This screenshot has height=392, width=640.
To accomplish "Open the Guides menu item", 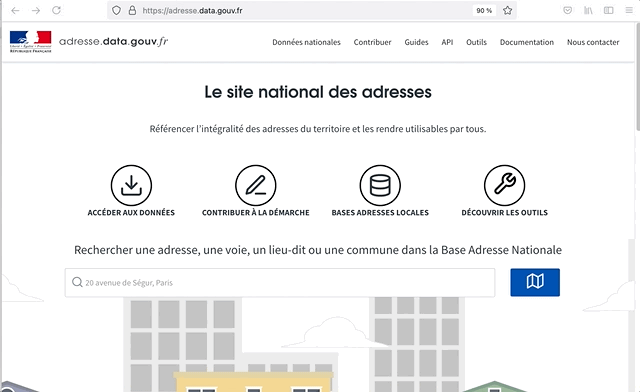I will pos(416,42).
